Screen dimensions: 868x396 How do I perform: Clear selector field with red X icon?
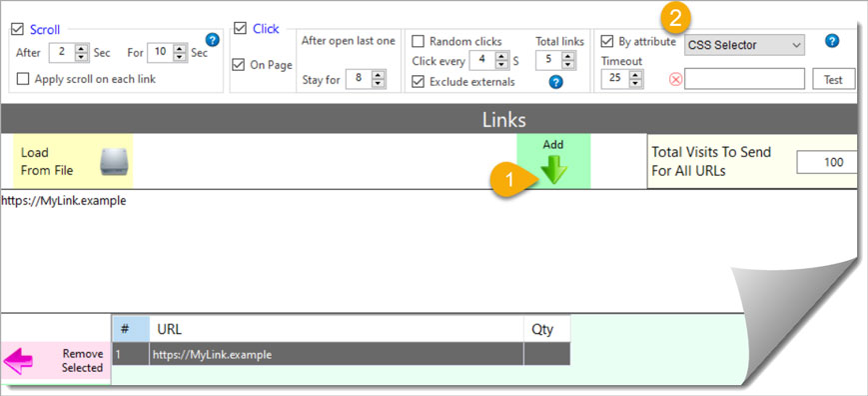click(x=676, y=79)
